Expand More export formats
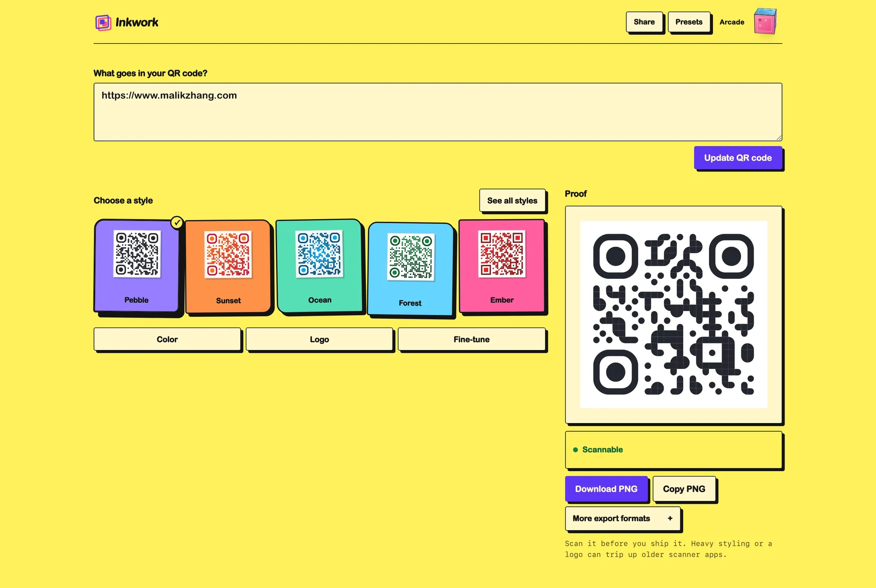This screenshot has width=876, height=588. [x=622, y=518]
